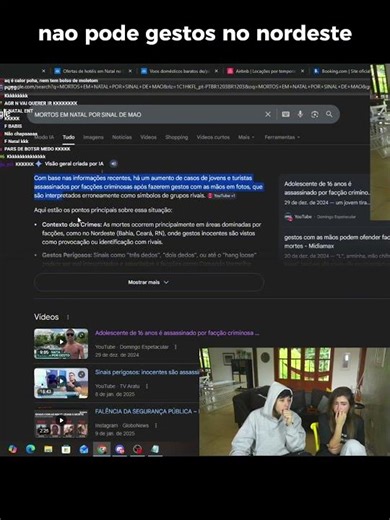Close the Voos domésticos baratos tab
Screen dimensions: 390x520
216,71
